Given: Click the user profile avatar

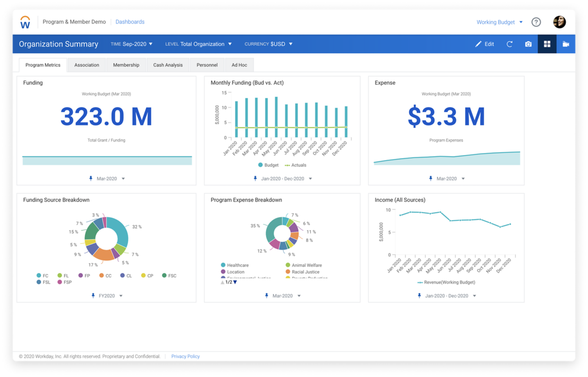Looking at the screenshot, I should point(559,22).
